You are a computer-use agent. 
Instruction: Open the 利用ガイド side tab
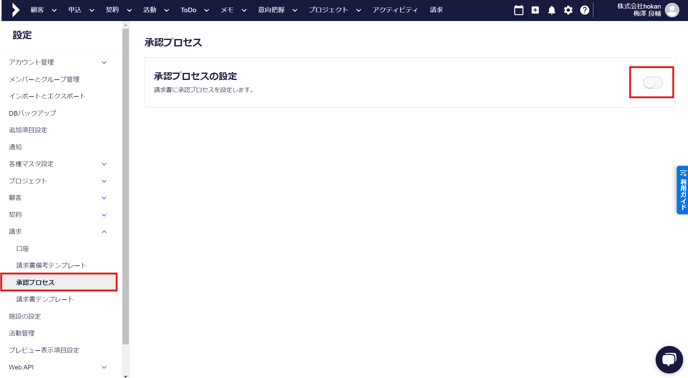click(x=682, y=190)
